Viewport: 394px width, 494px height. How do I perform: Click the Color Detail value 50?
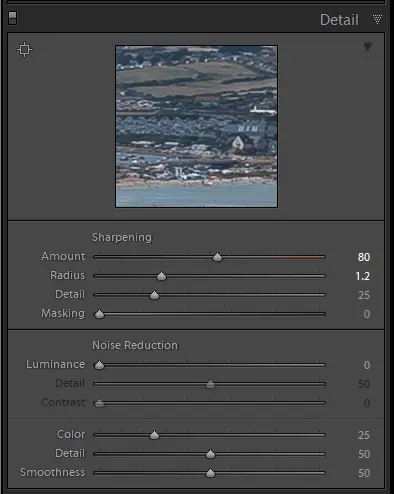[364, 454]
